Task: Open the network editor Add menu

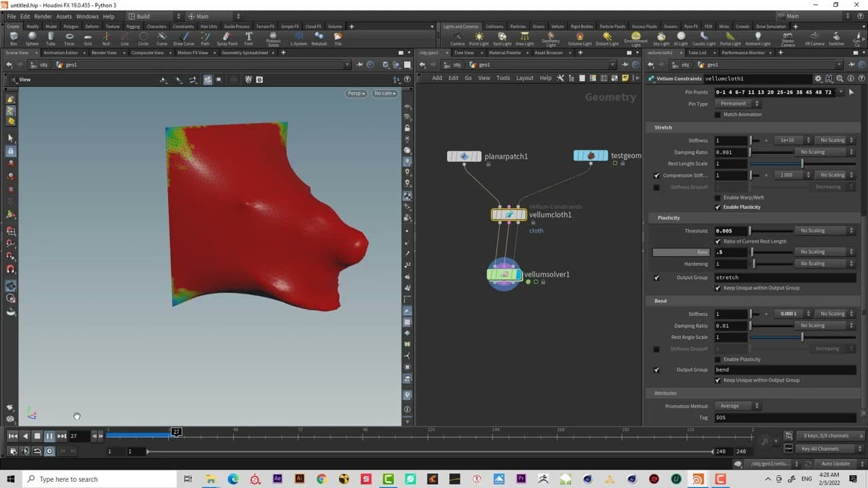Action: [x=437, y=78]
